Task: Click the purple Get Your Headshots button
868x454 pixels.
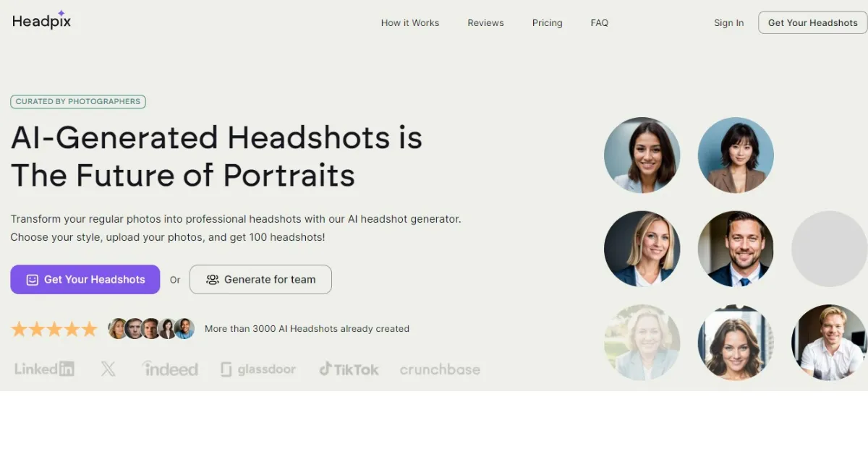Action: coord(85,279)
